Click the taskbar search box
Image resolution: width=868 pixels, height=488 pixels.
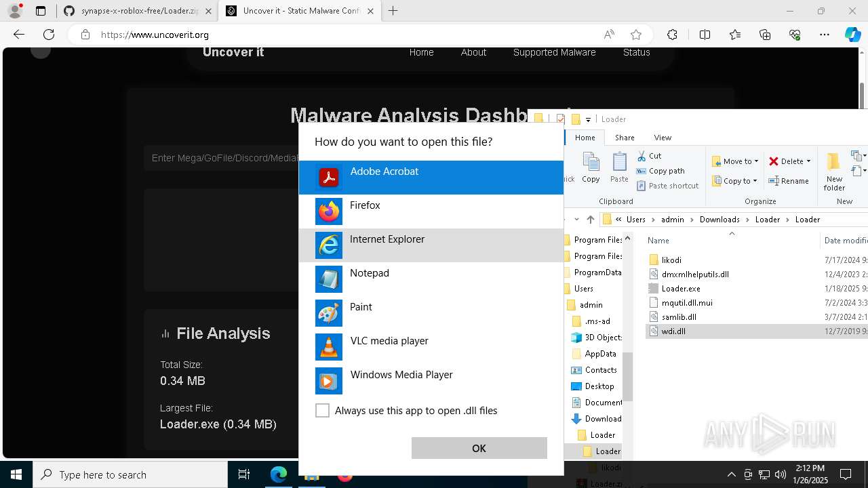coord(130,474)
